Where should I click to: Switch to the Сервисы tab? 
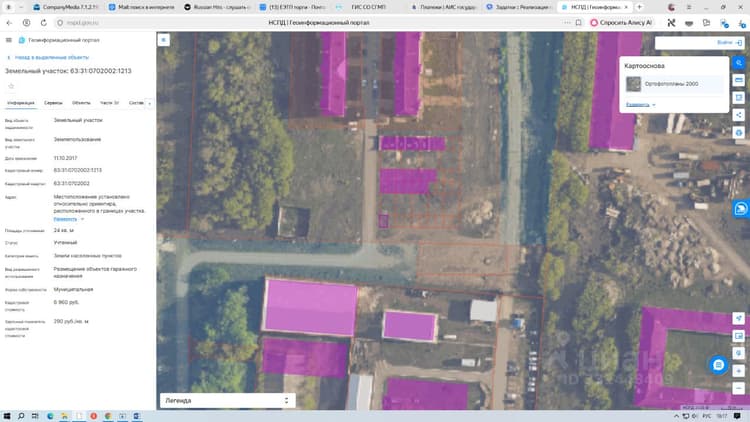point(53,103)
